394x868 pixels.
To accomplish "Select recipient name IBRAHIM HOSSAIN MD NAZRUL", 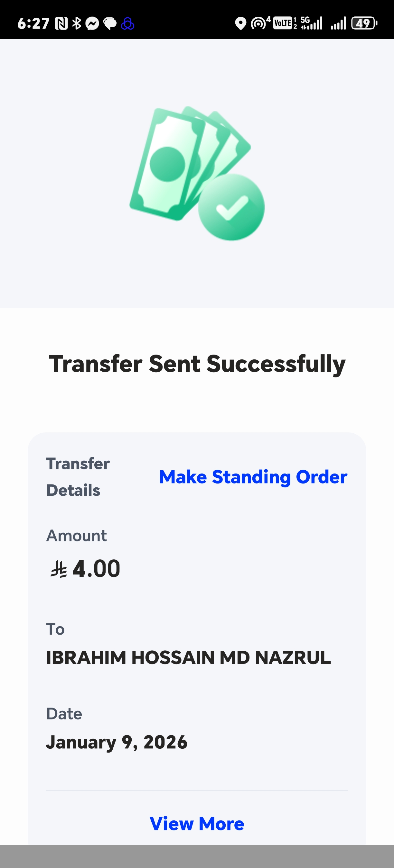I will click(188, 657).
